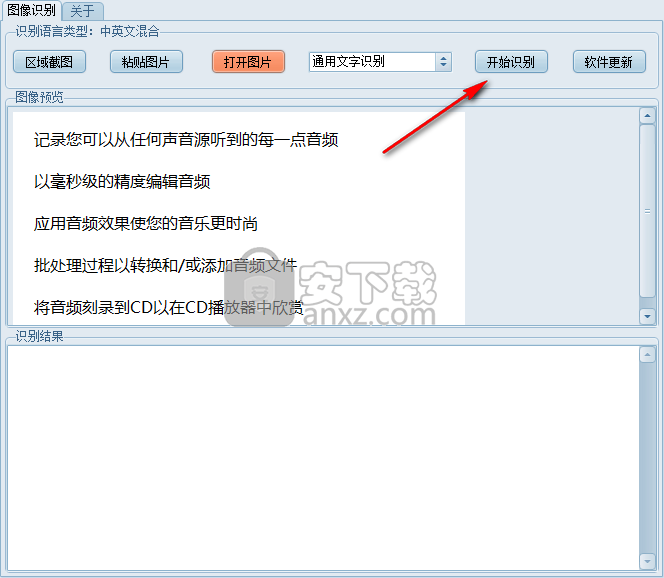The image size is (664, 578).
Task: Click the image preview scrollbar thumb
Action: pos(647,210)
